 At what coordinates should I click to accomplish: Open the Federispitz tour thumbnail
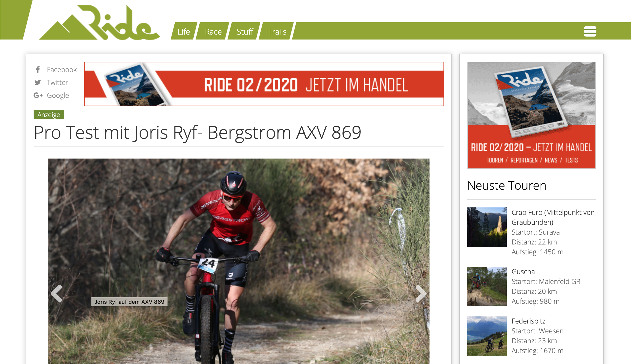[487, 336]
